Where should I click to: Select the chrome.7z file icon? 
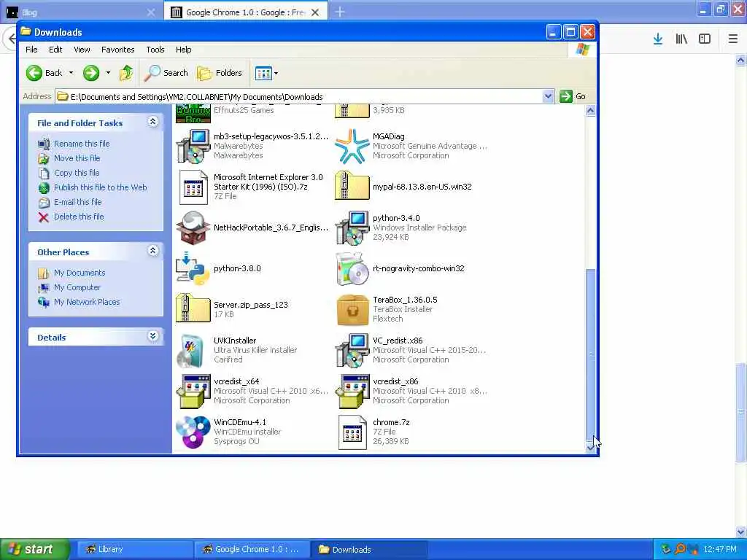coord(352,432)
